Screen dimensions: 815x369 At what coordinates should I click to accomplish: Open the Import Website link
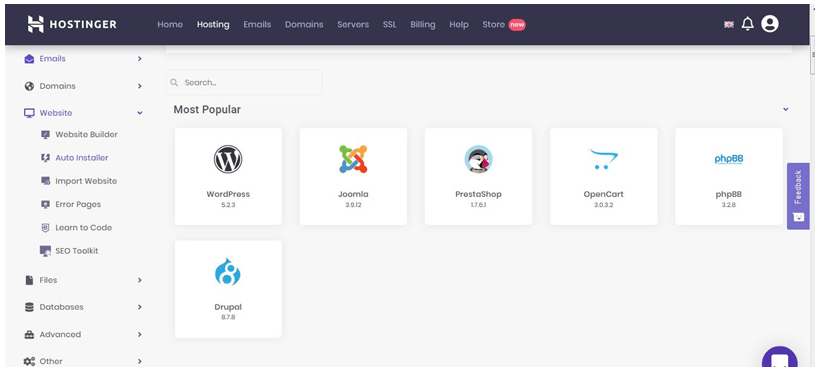click(x=86, y=181)
